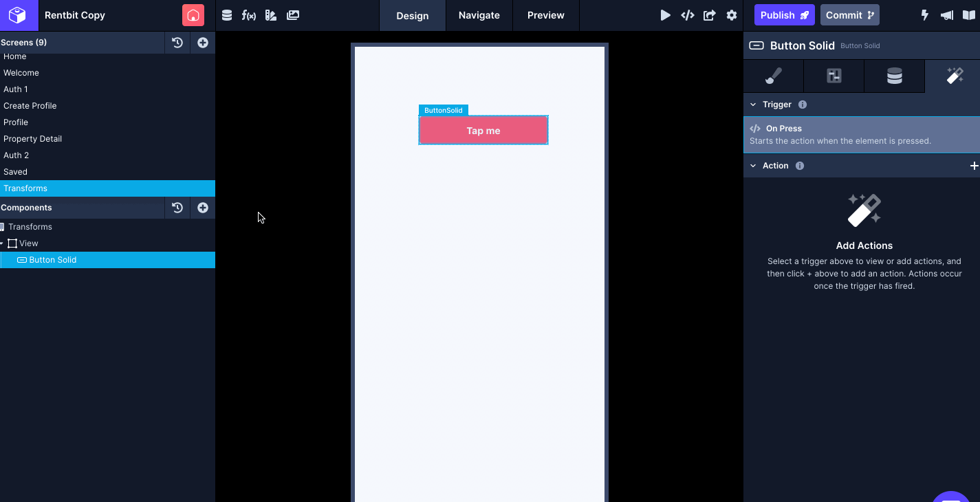Click the Button Solid panel title
This screenshot has height=502, width=980.
pyautogui.click(x=803, y=45)
